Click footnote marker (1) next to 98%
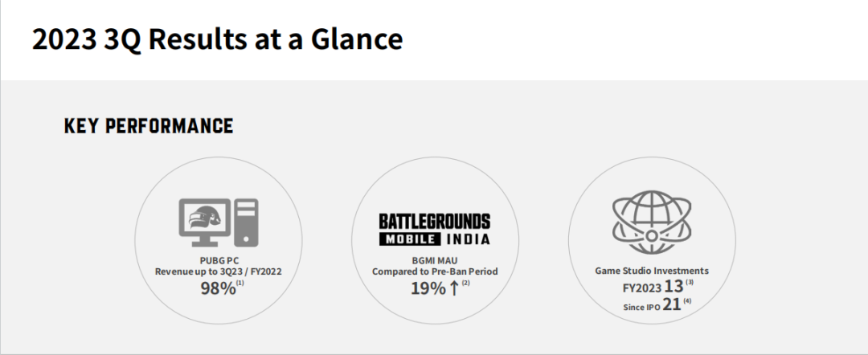Image resolution: width=868 pixels, height=355 pixels. point(240,284)
